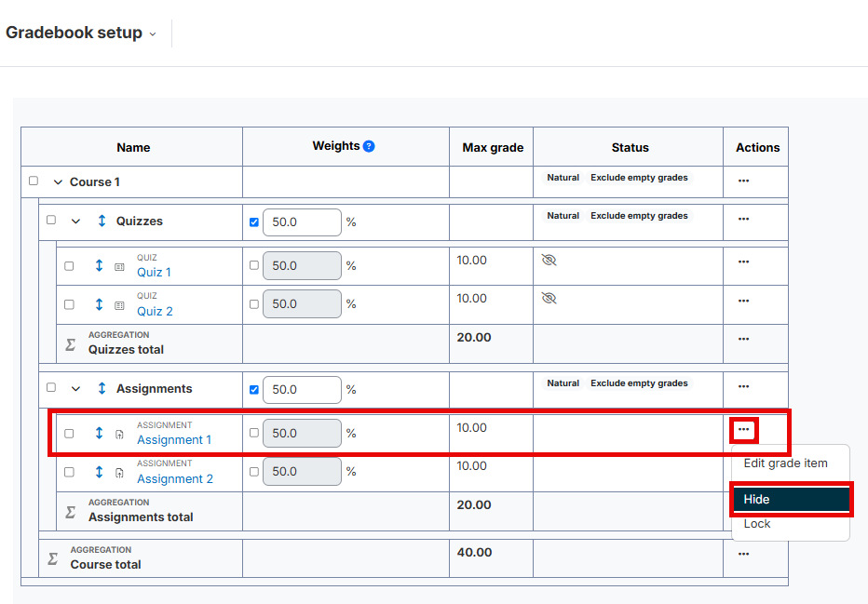Click the Actions column header
Image resolution: width=868 pixels, height=604 pixels.
pos(757,148)
